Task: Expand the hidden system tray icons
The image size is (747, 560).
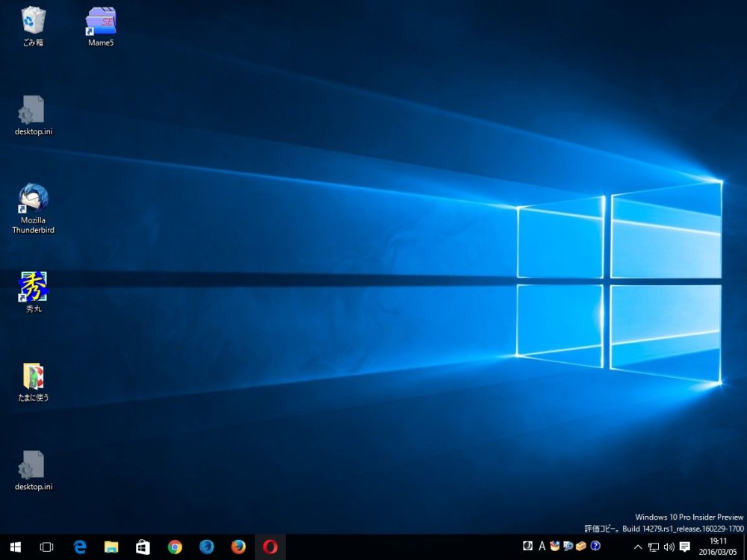Action: tap(637, 547)
